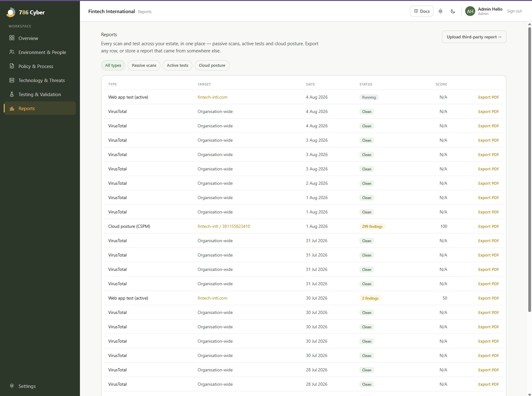Viewport: 532px width, 396px height.
Task: Click the score value 50
Action: [445, 298]
